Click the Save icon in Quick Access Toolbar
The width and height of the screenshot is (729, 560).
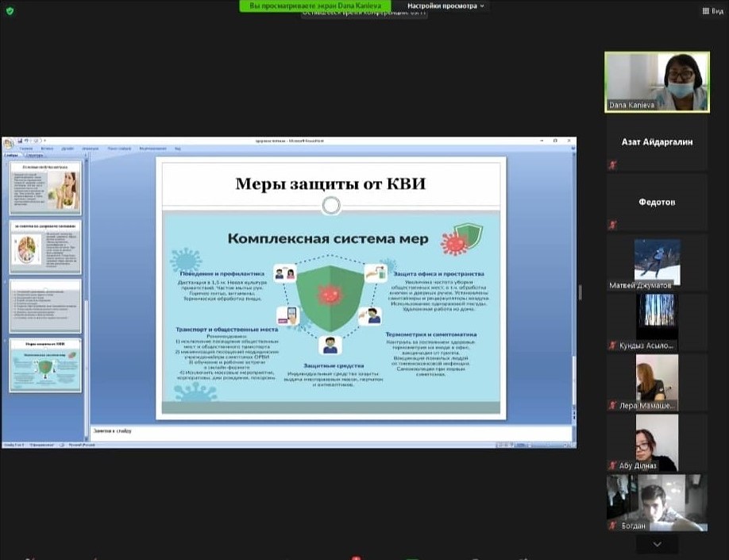tap(19, 141)
